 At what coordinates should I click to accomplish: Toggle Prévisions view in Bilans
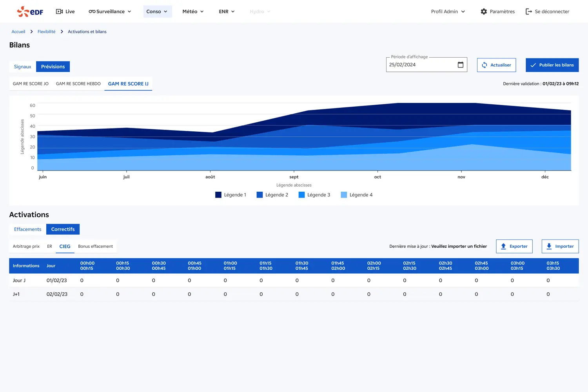[53, 67]
